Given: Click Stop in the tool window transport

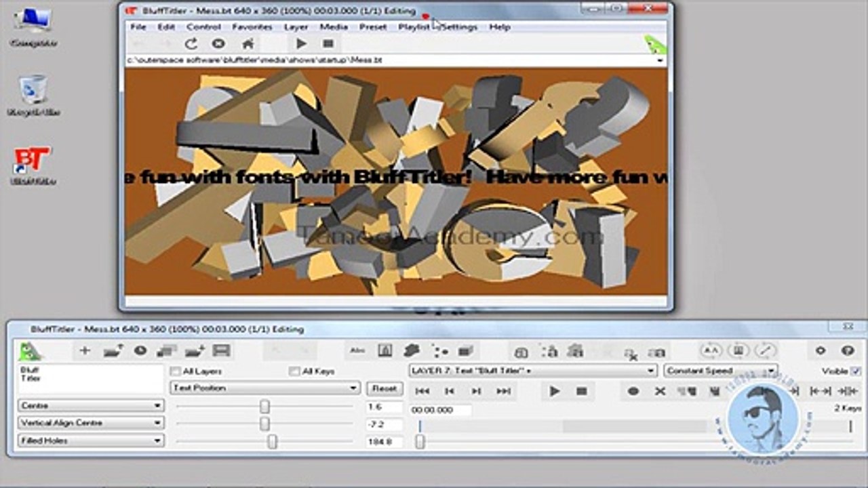Looking at the screenshot, I should coord(581,391).
